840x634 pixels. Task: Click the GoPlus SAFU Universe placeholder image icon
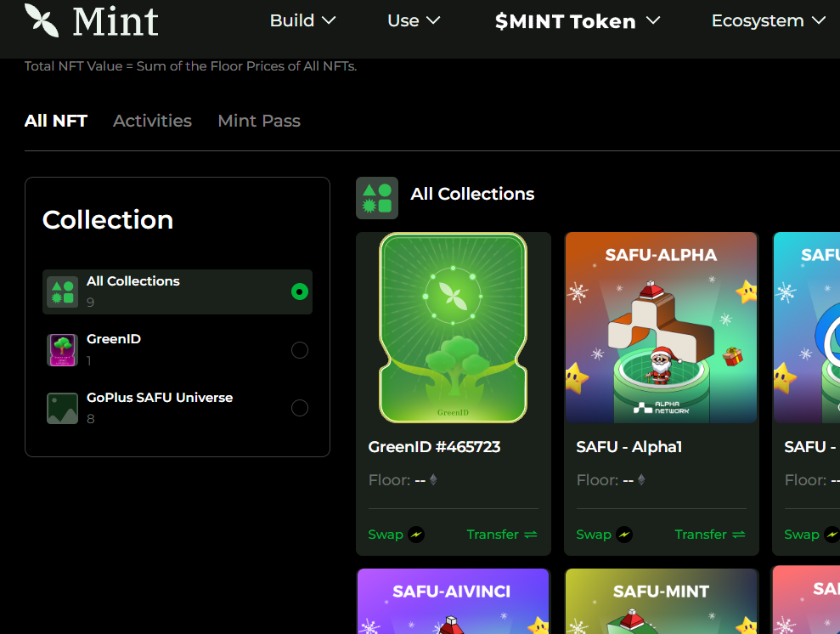[x=62, y=409]
